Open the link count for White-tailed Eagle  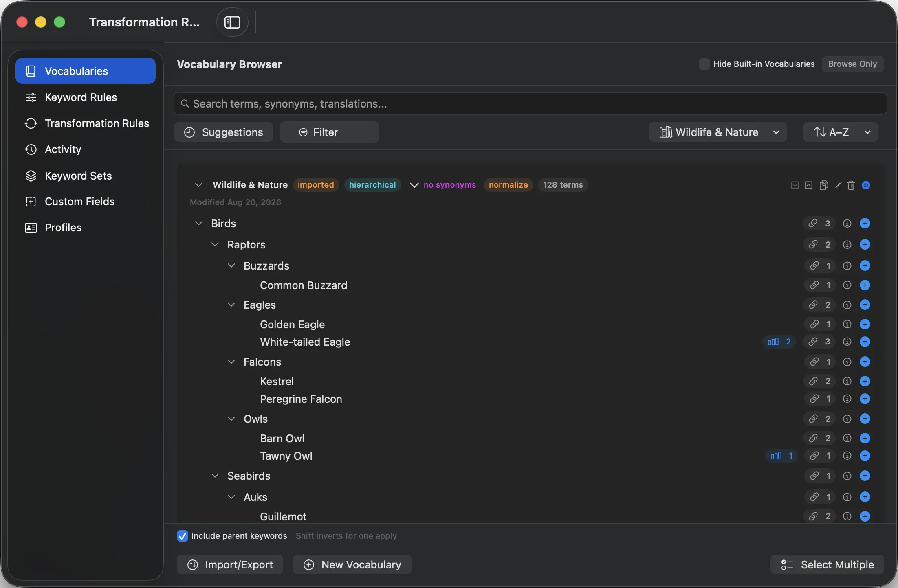pyautogui.click(x=820, y=342)
